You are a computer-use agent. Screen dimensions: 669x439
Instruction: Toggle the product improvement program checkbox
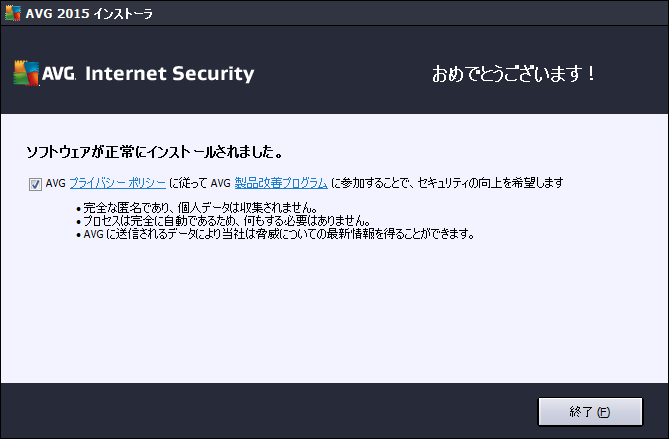(x=35, y=184)
